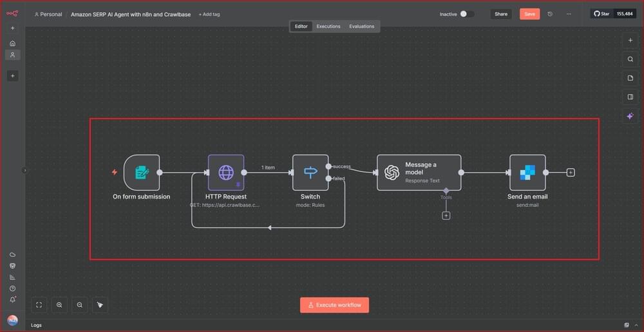Add a tool via Tools plus connector
This screenshot has width=644, height=332.
coord(446,215)
